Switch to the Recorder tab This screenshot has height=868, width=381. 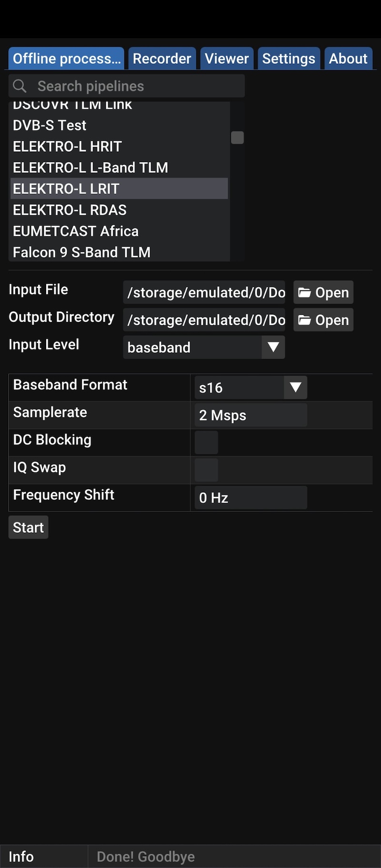tap(162, 59)
